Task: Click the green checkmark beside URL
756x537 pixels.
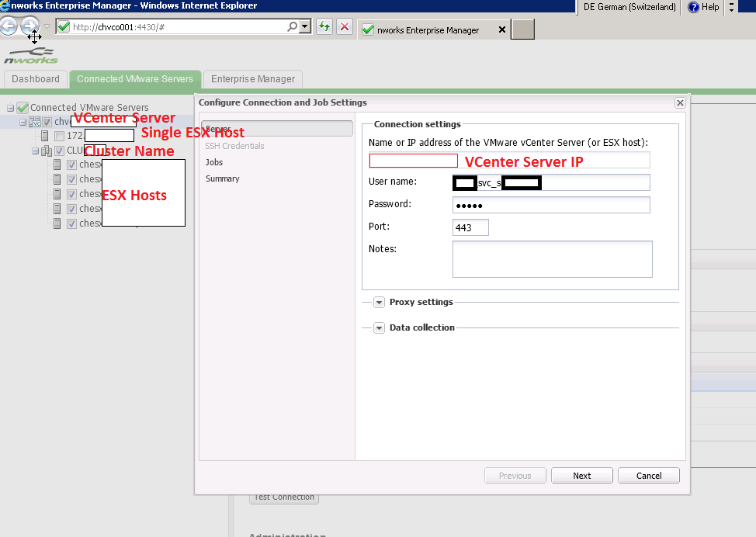Action: coord(63,26)
